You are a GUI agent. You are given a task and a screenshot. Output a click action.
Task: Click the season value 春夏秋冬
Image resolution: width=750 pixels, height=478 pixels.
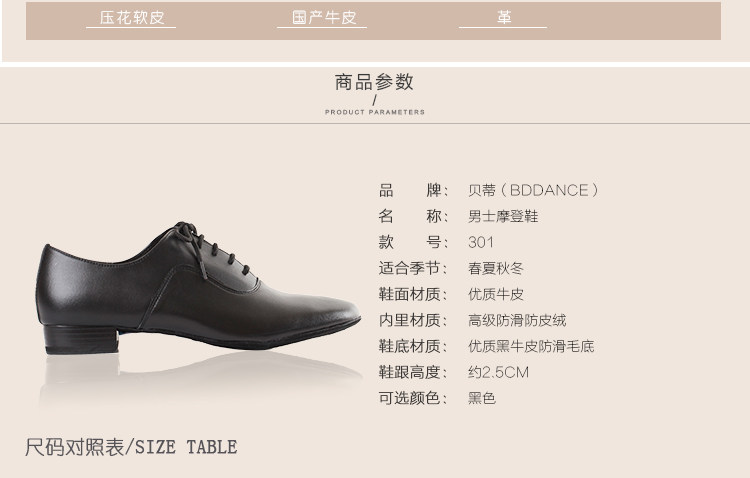(x=496, y=268)
